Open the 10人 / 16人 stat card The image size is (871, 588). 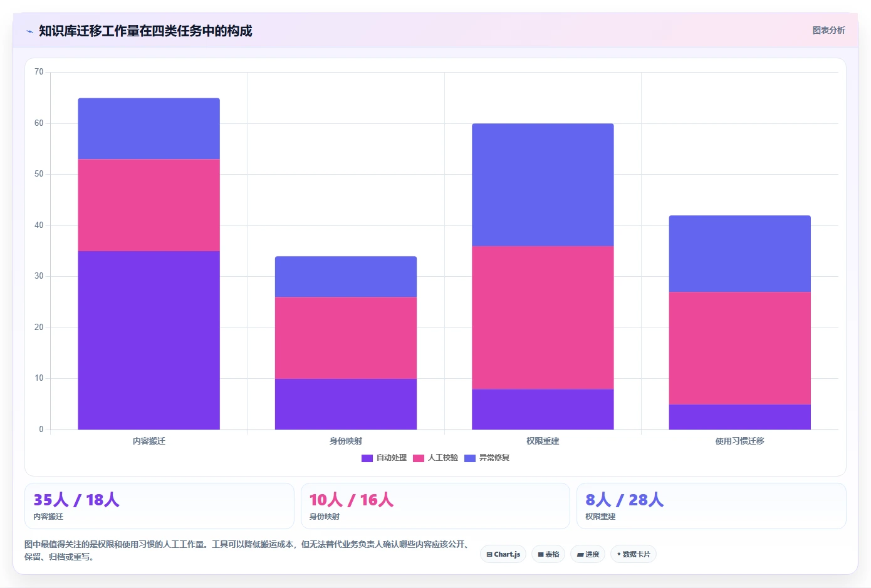(x=435, y=506)
